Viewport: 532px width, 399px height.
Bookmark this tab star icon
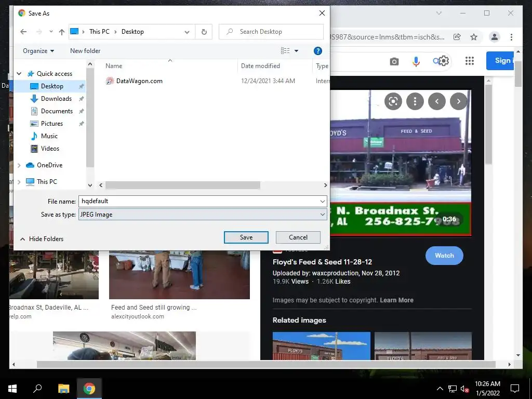(x=474, y=37)
